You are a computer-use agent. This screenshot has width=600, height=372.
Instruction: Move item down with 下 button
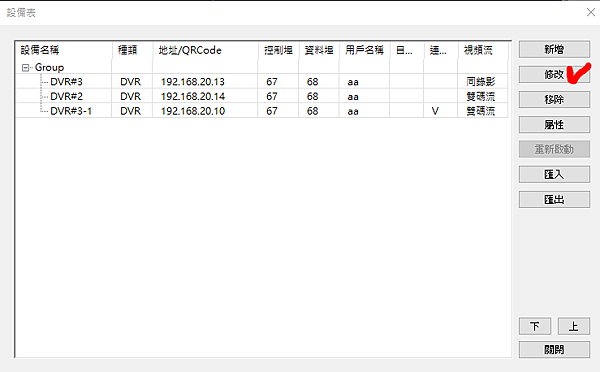(535, 326)
